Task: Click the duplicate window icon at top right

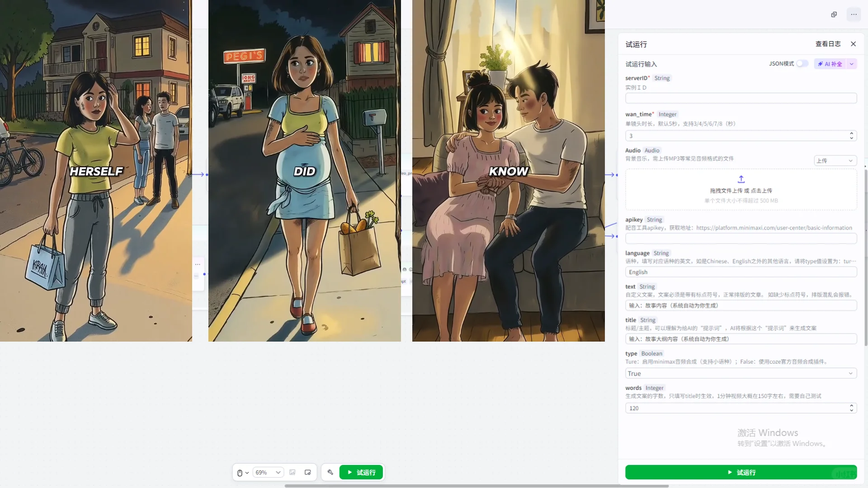Action: pyautogui.click(x=834, y=14)
